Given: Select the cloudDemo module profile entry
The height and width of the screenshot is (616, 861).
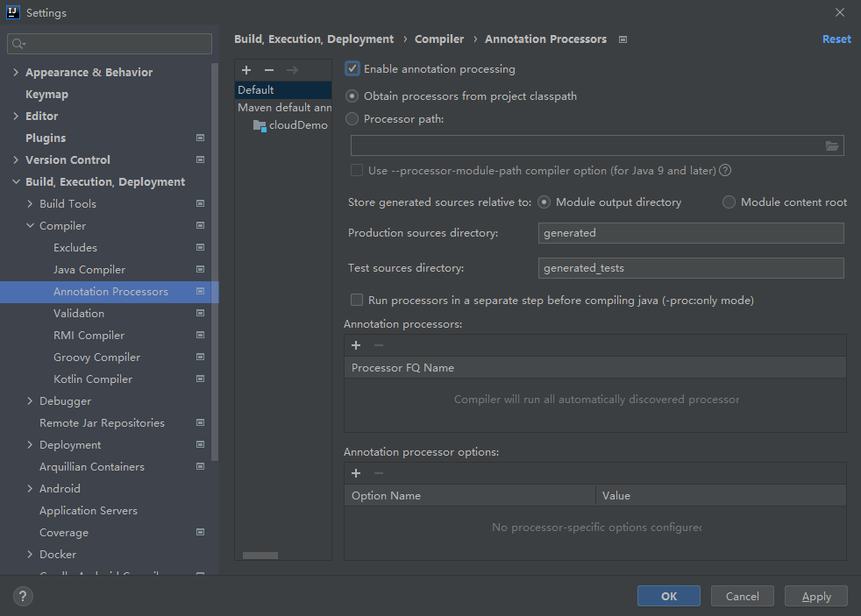Looking at the screenshot, I should click(x=297, y=125).
